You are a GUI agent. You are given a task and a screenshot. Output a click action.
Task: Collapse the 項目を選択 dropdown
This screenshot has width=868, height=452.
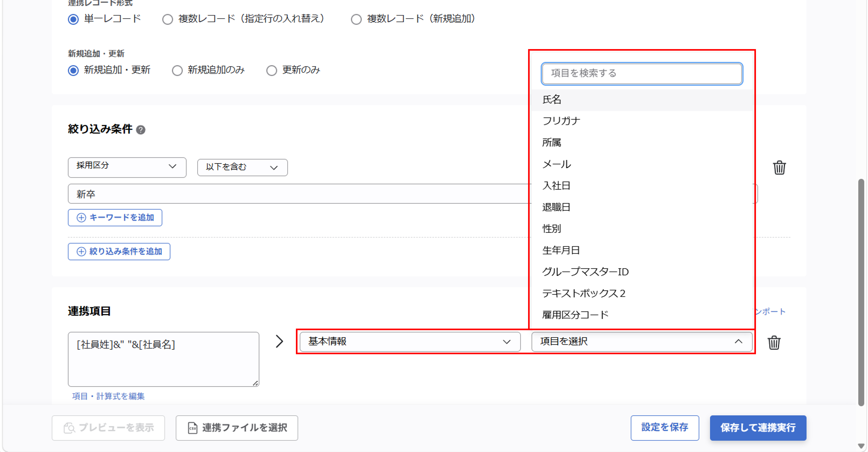click(642, 342)
